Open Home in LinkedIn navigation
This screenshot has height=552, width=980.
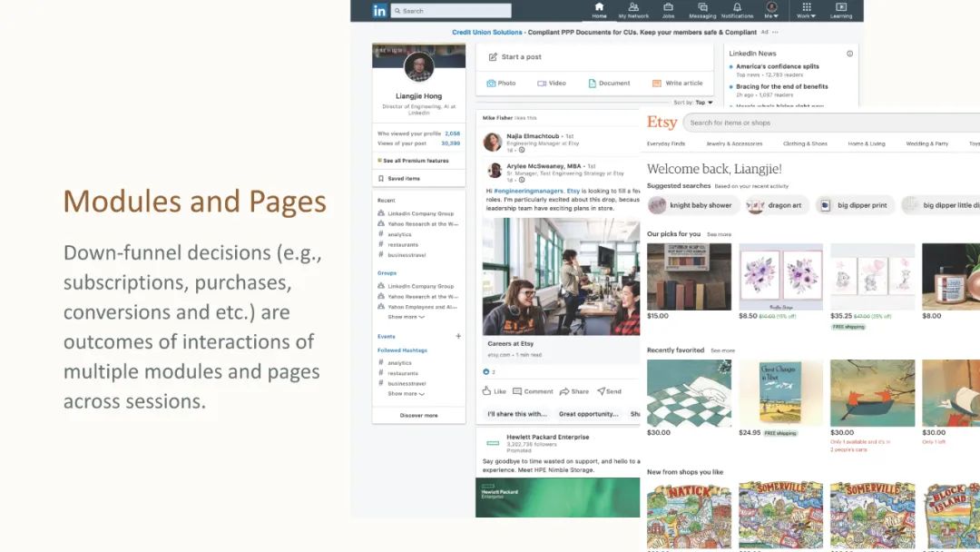599,11
